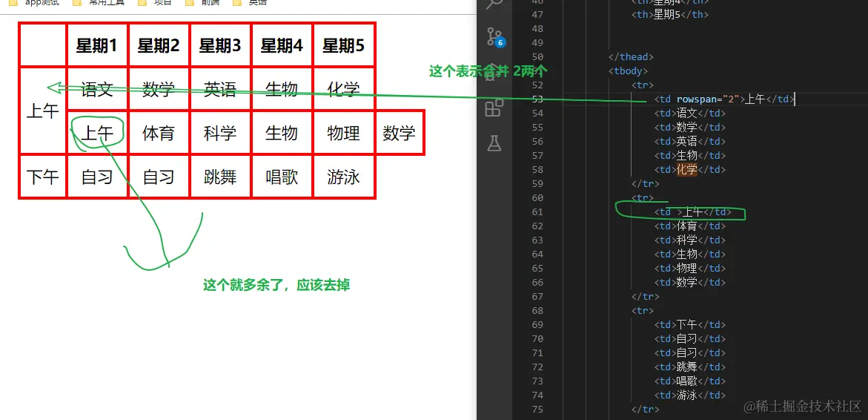Open the Search view in activity bar

493,4
